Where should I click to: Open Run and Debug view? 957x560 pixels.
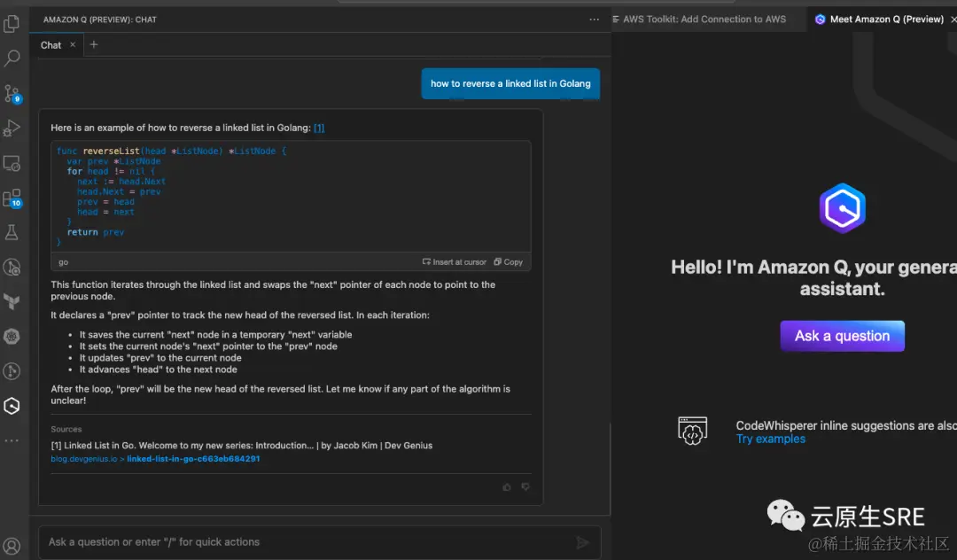[x=12, y=128]
